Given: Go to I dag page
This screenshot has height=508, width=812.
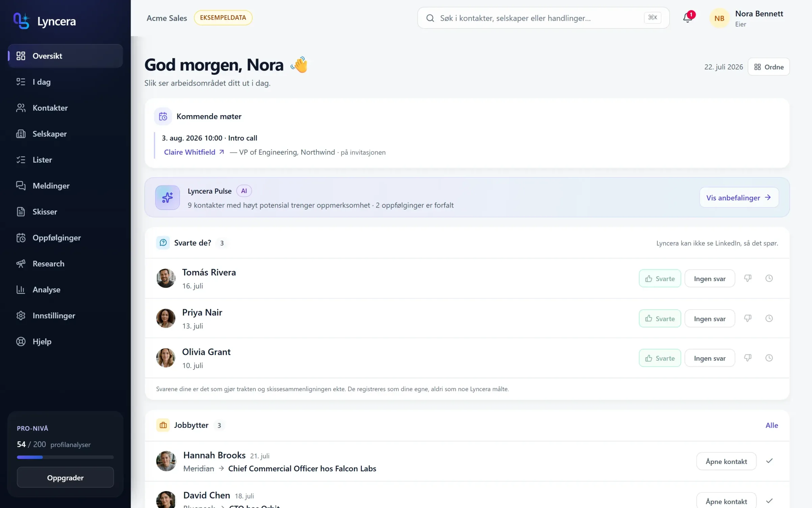Looking at the screenshot, I should pos(65,82).
